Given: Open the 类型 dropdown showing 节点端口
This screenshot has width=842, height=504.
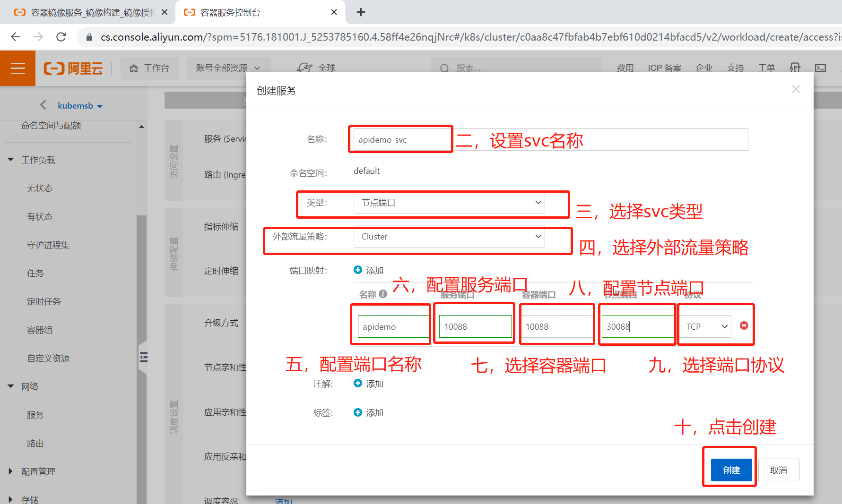Looking at the screenshot, I should 449,203.
